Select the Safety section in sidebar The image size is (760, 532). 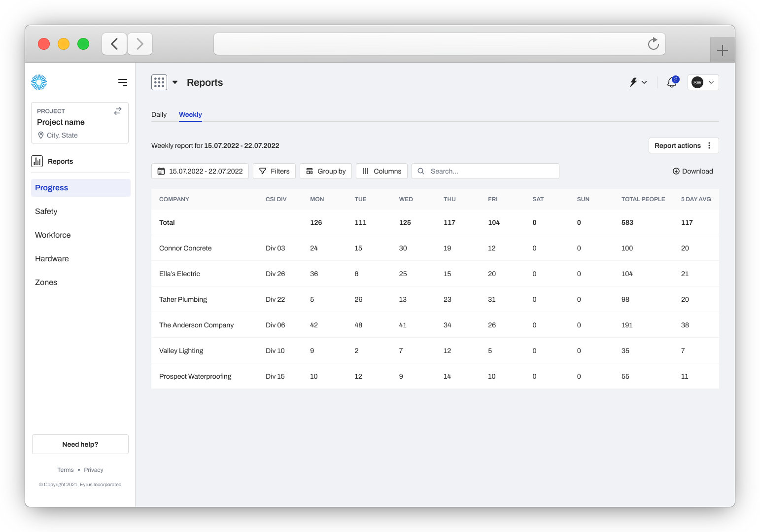(46, 211)
